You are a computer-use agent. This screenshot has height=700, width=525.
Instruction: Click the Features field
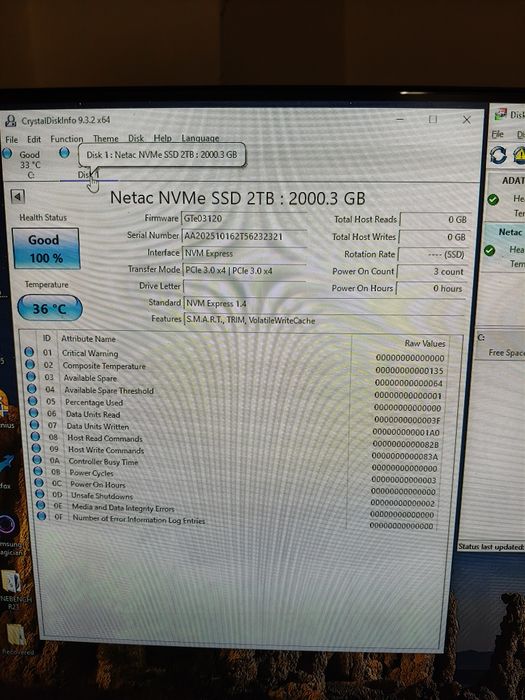pos(325,320)
